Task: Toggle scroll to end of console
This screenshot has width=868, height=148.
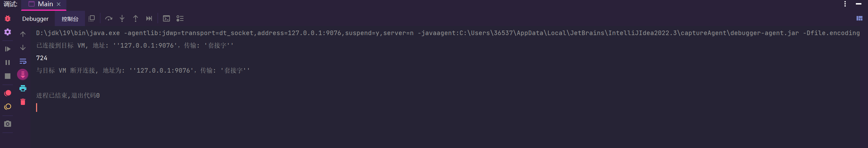Action: pyautogui.click(x=23, y=74)
